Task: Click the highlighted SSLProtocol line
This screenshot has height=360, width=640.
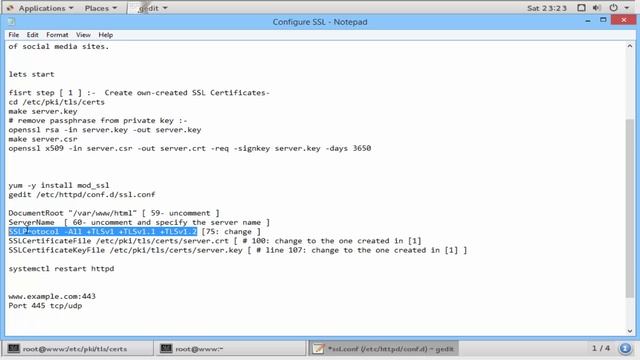Action: pos(103,232)
